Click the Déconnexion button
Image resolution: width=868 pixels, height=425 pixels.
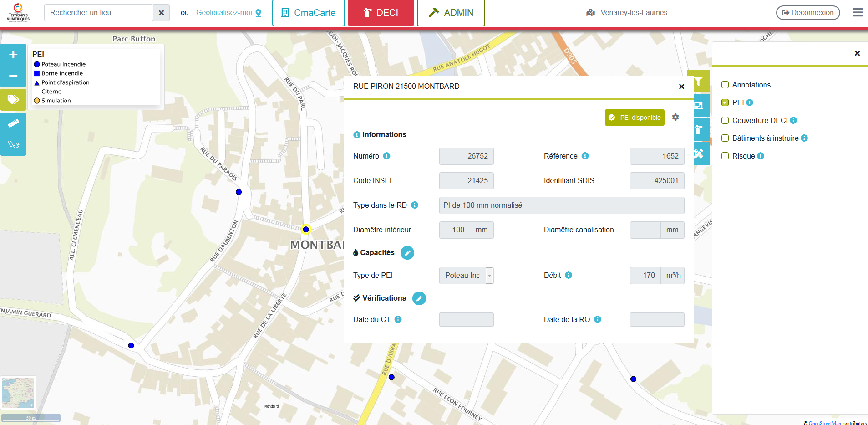807,13
